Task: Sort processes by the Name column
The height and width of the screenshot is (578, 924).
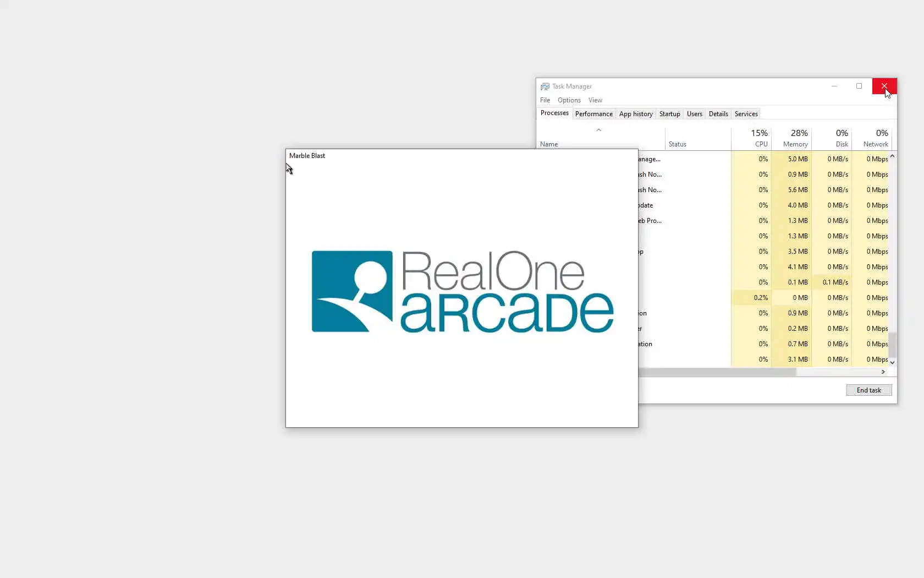Action: [x=549, y=144]
